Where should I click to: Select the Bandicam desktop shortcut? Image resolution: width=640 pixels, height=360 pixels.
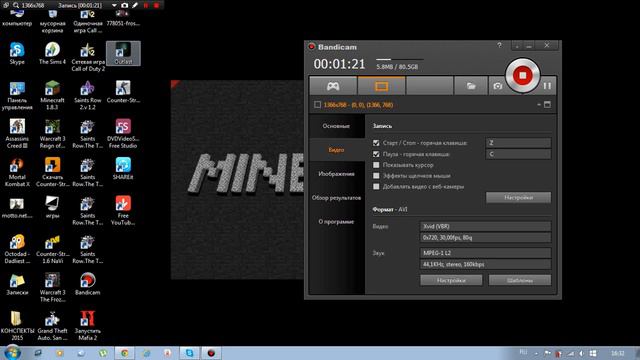pos(87,284)
